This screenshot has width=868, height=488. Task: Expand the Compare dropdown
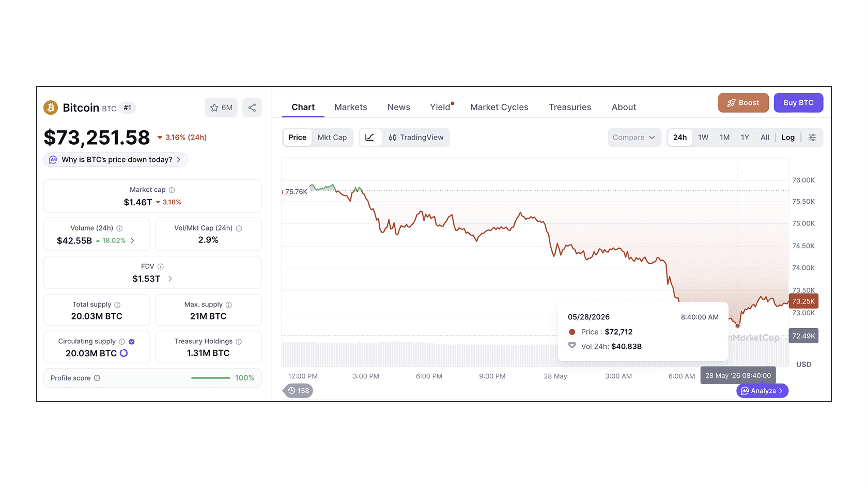634,138
